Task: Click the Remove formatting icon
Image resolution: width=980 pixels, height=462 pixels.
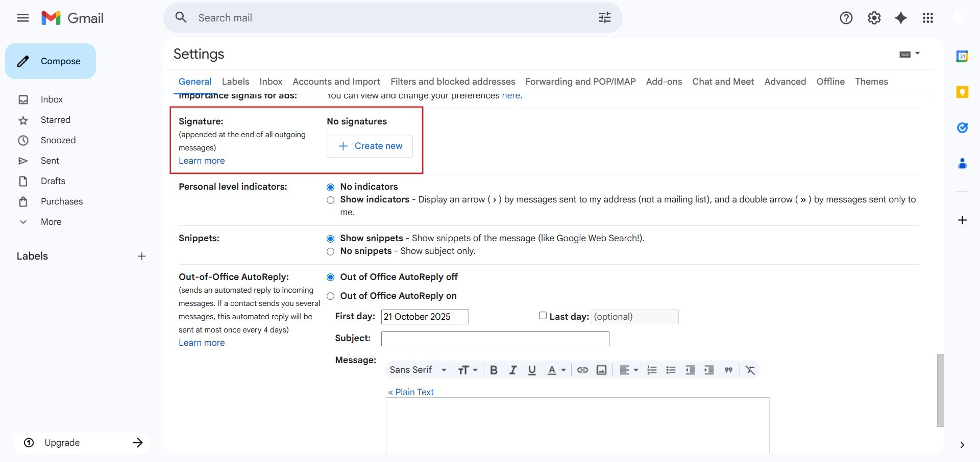Action: coord(750,370)
